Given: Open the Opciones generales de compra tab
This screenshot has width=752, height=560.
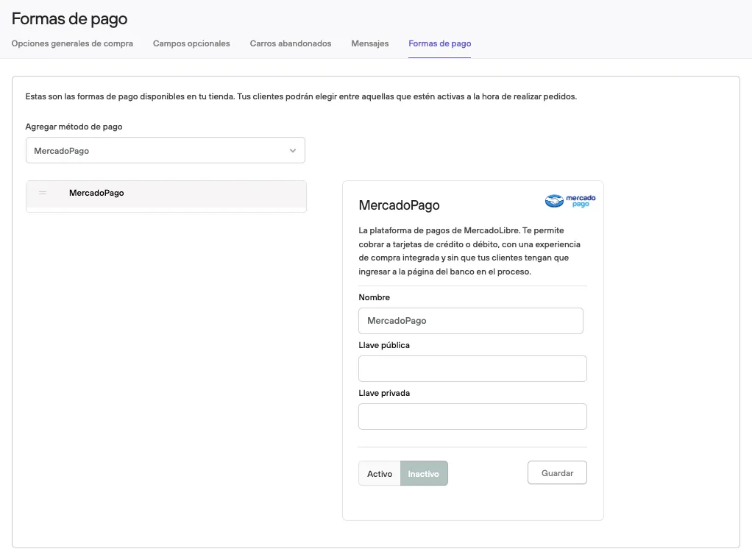Looking at the screenshot, I should [x=72, y=43].
